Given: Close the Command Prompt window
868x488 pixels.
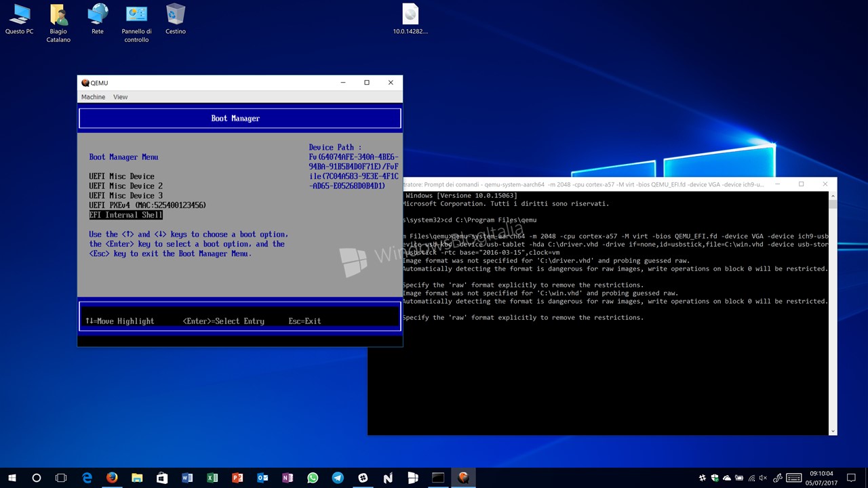Looking at the screenshot, I should (x=825, y=184).
